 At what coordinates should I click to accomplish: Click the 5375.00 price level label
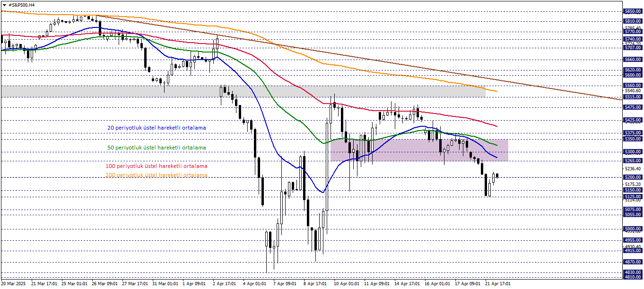point(633,133)
